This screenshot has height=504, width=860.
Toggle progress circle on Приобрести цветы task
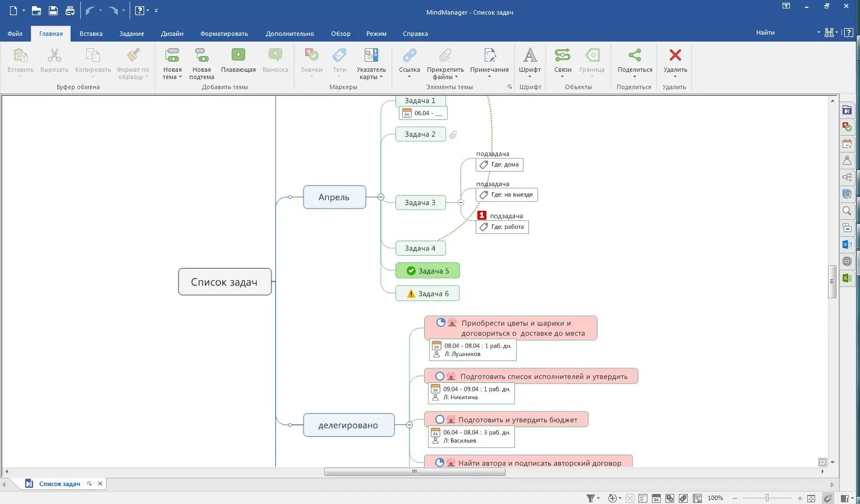point(441,322)
